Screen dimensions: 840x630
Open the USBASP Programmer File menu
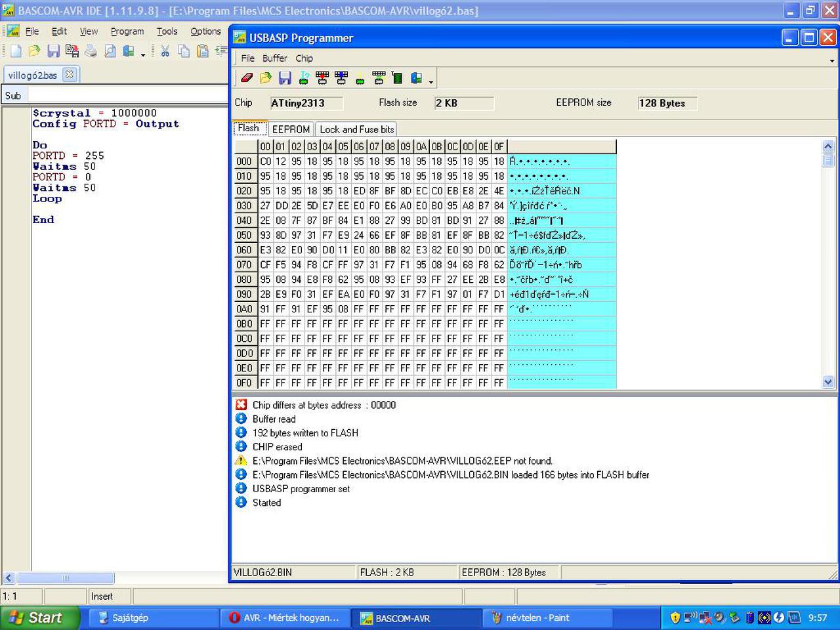(x=248, y=58)
